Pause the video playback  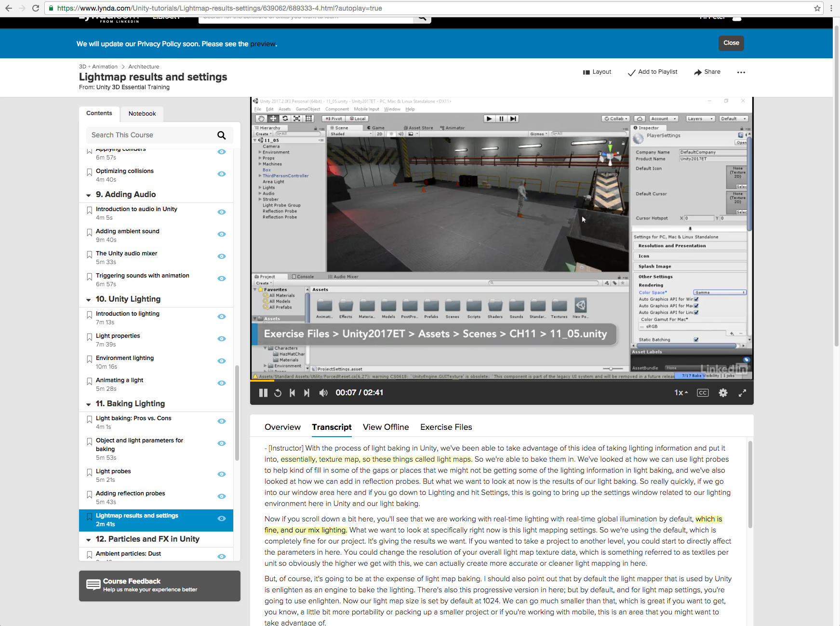(263, 393)
